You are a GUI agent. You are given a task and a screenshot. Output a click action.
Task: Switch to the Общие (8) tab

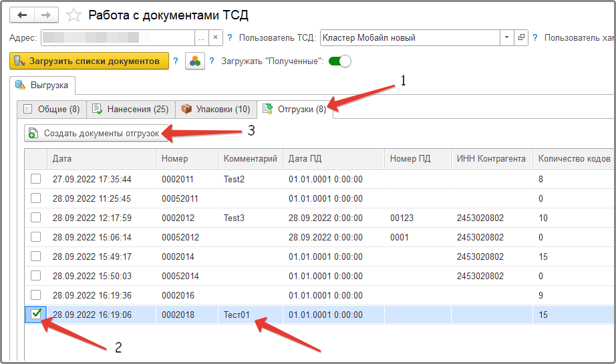pyautogui.click(x=52, y=109)
